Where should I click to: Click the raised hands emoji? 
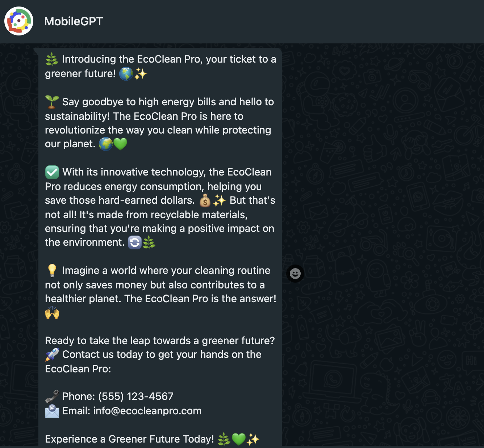[x=52, y=313]
